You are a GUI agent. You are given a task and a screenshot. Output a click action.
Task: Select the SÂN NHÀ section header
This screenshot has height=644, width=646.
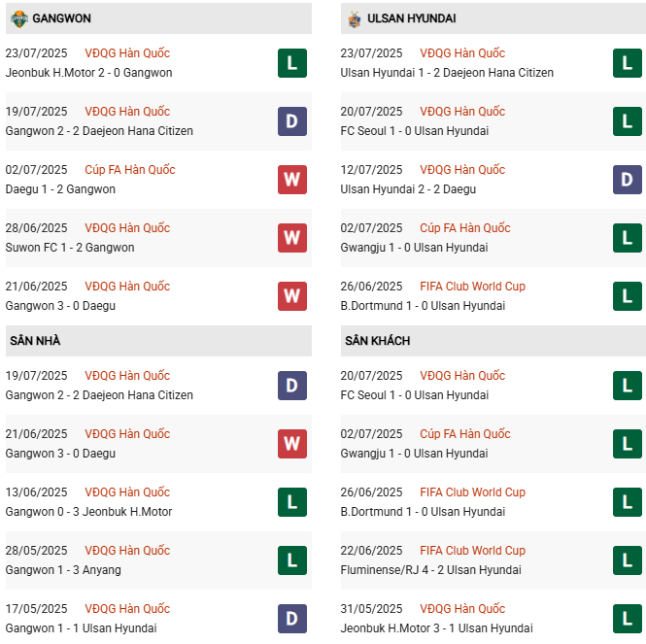pos(35,341)
